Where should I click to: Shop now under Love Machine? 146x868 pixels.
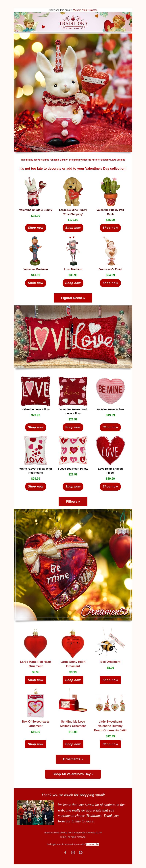tap(73, 283)
